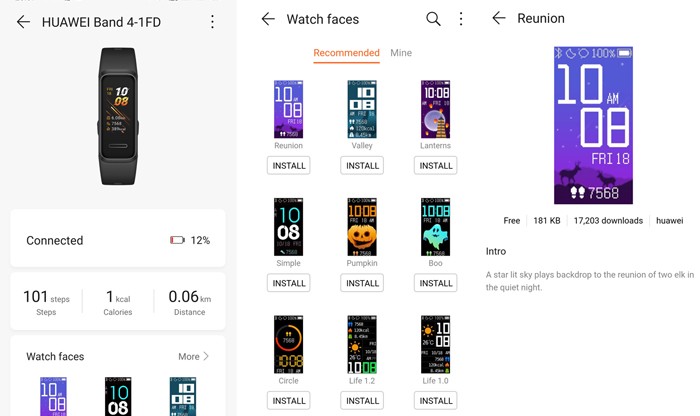This screenshot has width=700, height=416.
Task: Install the Pumpkin watch face
Action: click(362, 283)
